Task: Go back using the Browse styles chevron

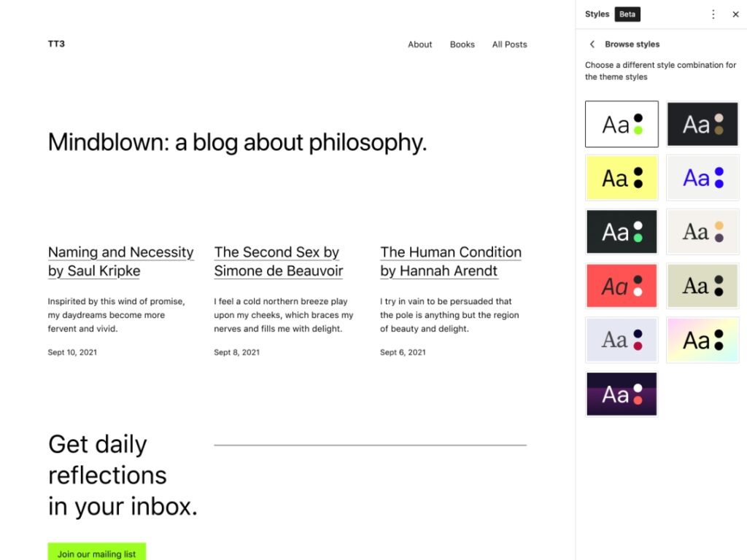Action: pos(592,44)
